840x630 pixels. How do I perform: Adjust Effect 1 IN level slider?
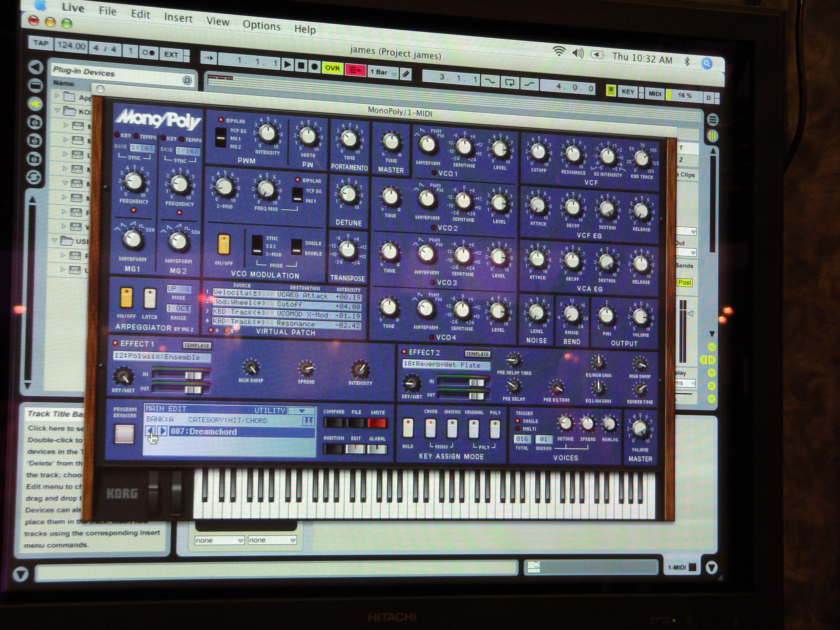193,376
